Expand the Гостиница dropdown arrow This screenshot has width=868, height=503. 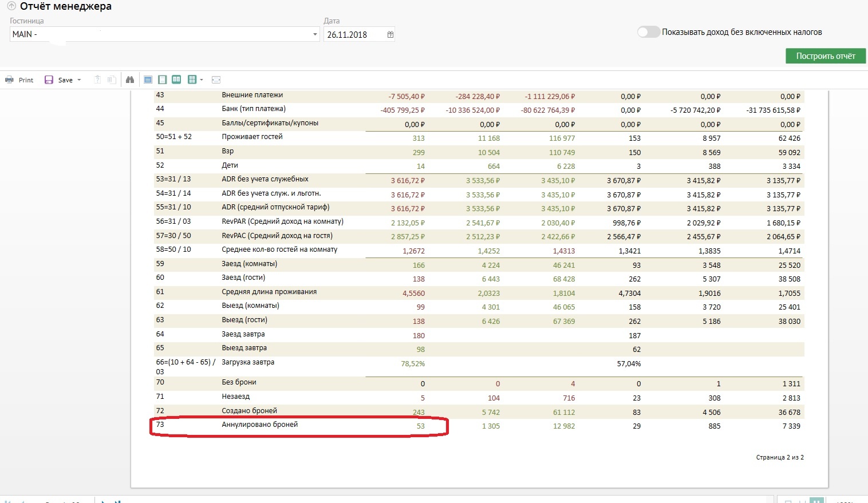[315, 34]
